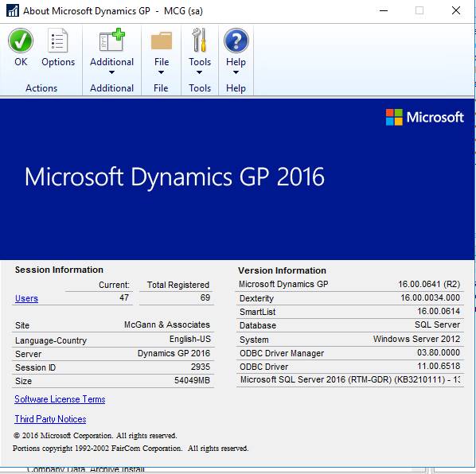Click the Database value SQL Server

pyautogui.click(x=437, y=324)
